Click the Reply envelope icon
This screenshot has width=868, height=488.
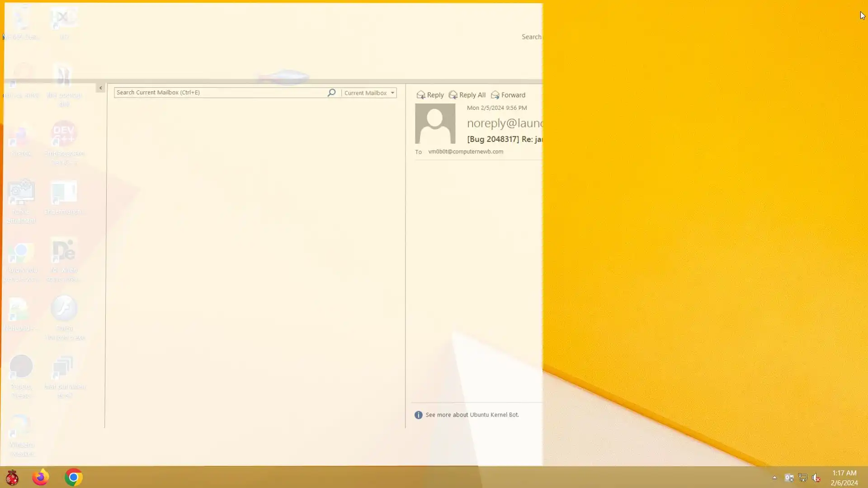420,95
